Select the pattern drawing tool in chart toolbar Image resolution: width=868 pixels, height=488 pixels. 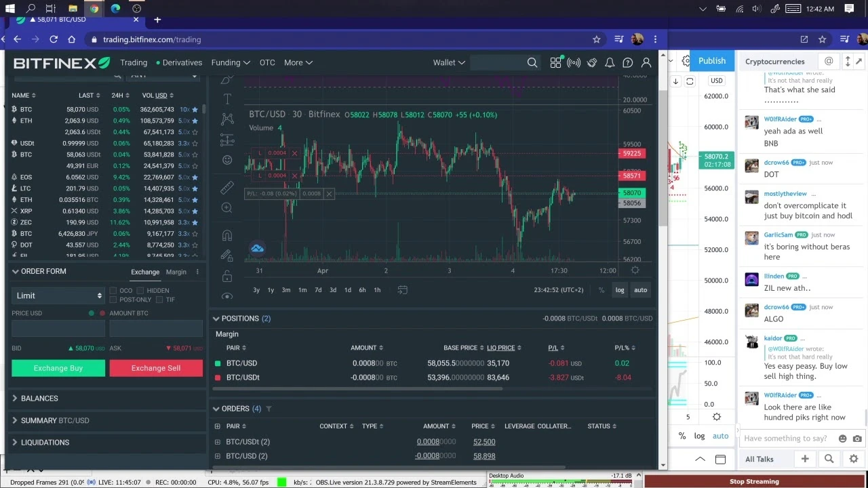pyautogui.click(x=227, y=119)
